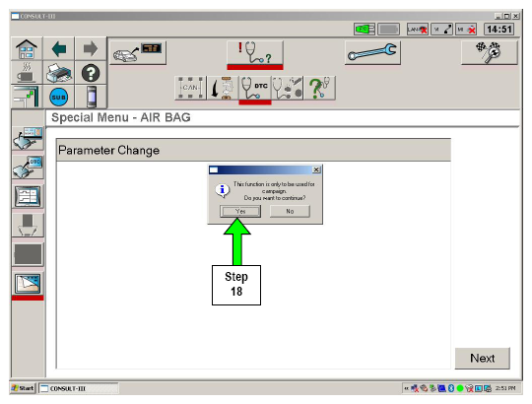The height and width of the screenshot is (404, 532).
Task: Open the vehicle connection car icon
Action: pos(138,52)
